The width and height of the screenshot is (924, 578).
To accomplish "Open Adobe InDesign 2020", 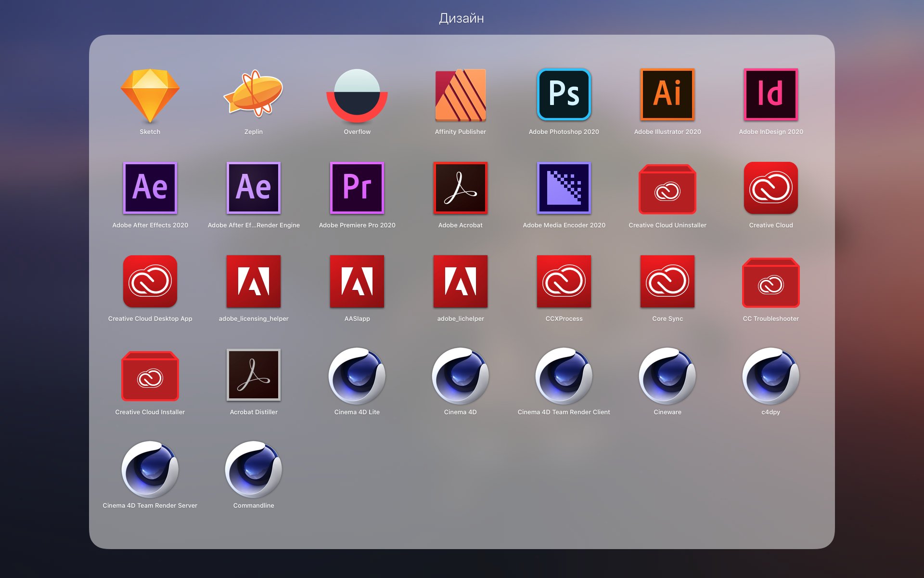I will click(771, 95).
